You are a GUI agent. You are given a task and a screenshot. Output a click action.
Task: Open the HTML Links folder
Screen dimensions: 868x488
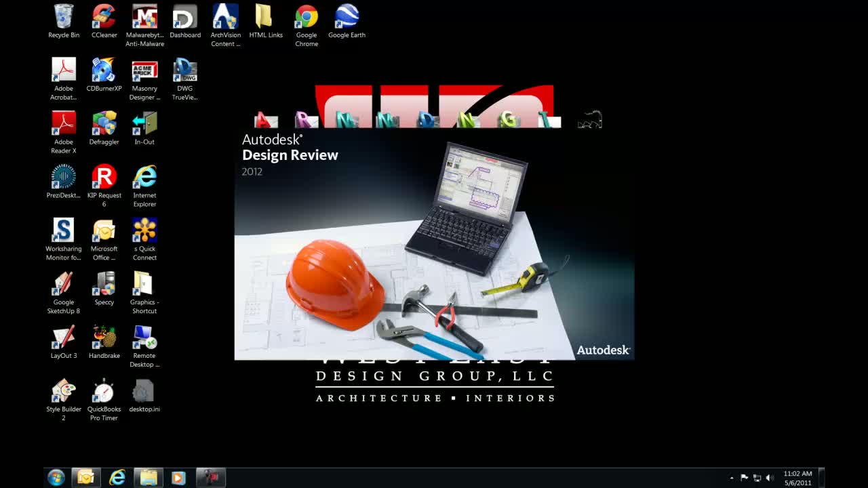click(266, 22)
